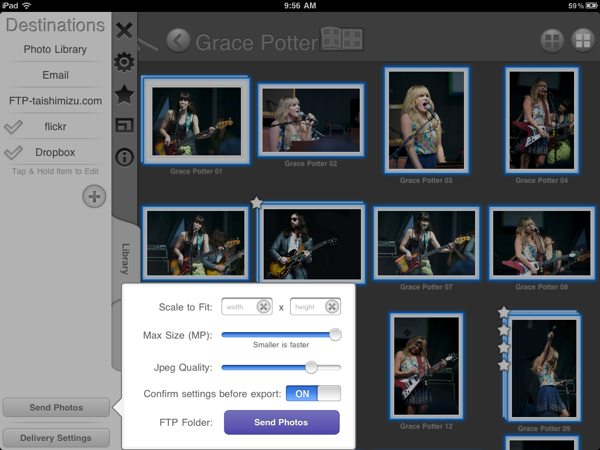Tap the star ratings sidebar icon
Screen dimensions: 600x450
tap(124, 94)
